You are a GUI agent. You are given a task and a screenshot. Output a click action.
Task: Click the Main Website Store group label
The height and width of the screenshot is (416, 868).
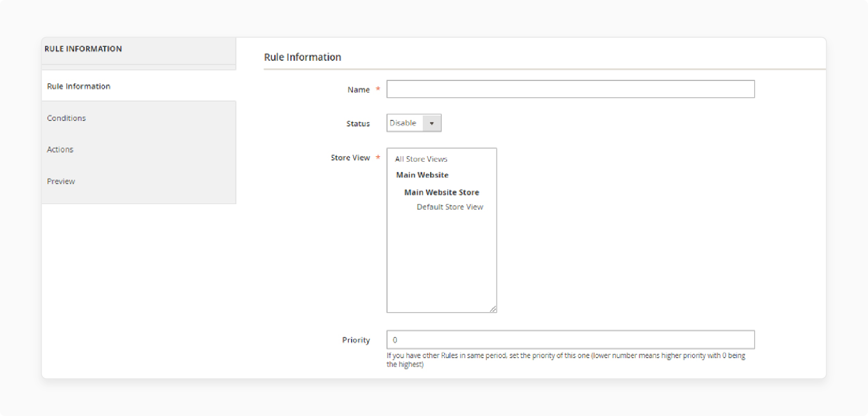point(442,192)
